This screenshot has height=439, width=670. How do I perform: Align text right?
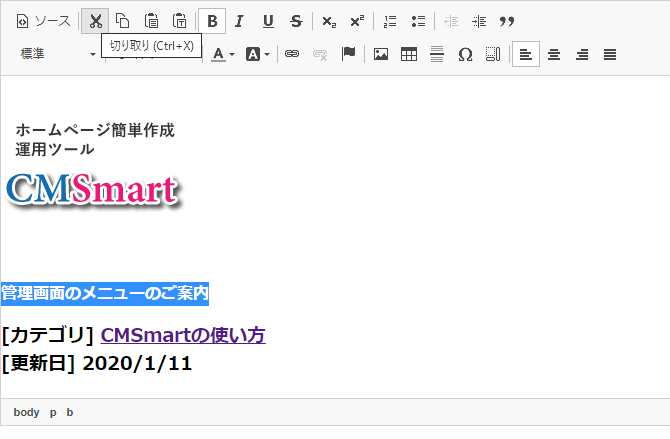(x=582, y=54)
